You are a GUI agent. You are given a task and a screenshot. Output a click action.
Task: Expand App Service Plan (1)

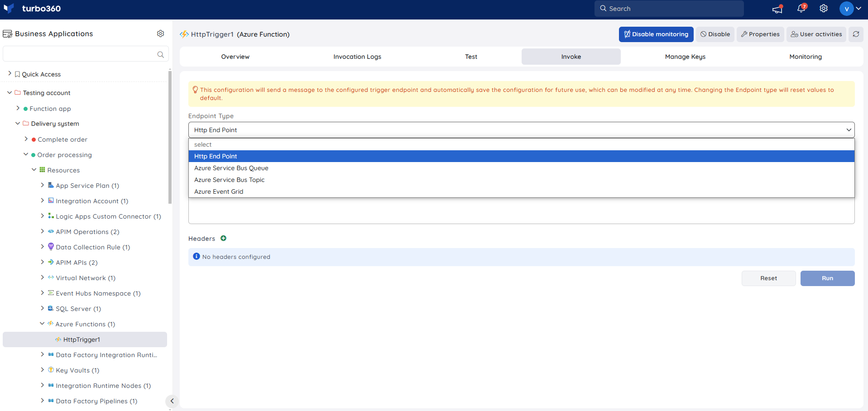[x=42, y=185]
